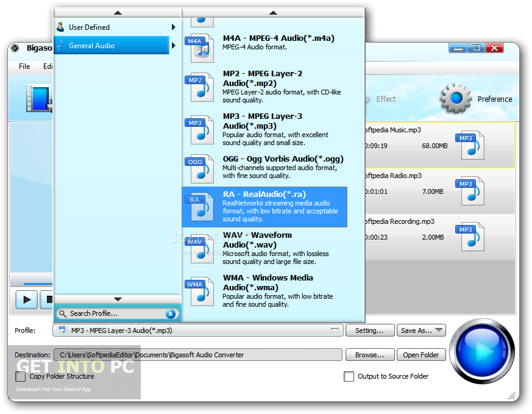532x414 pixels.
Task: Click the Browse... button
Action: [370, 355]
